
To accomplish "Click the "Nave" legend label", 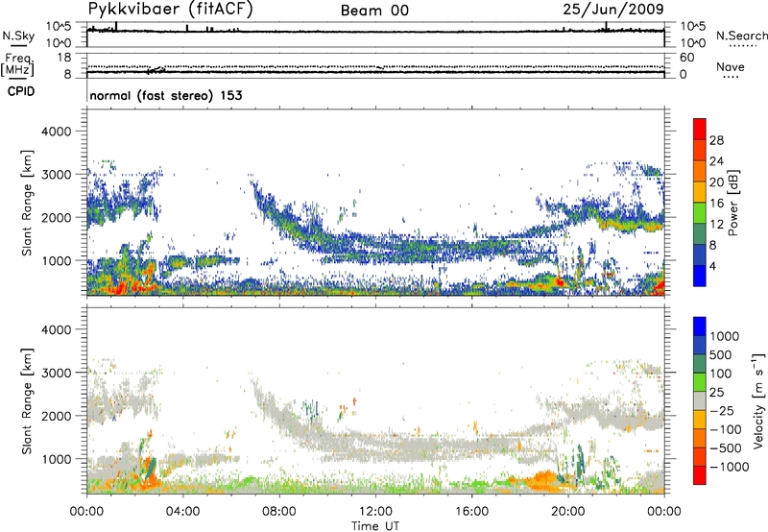I will [x=731, y=66].
